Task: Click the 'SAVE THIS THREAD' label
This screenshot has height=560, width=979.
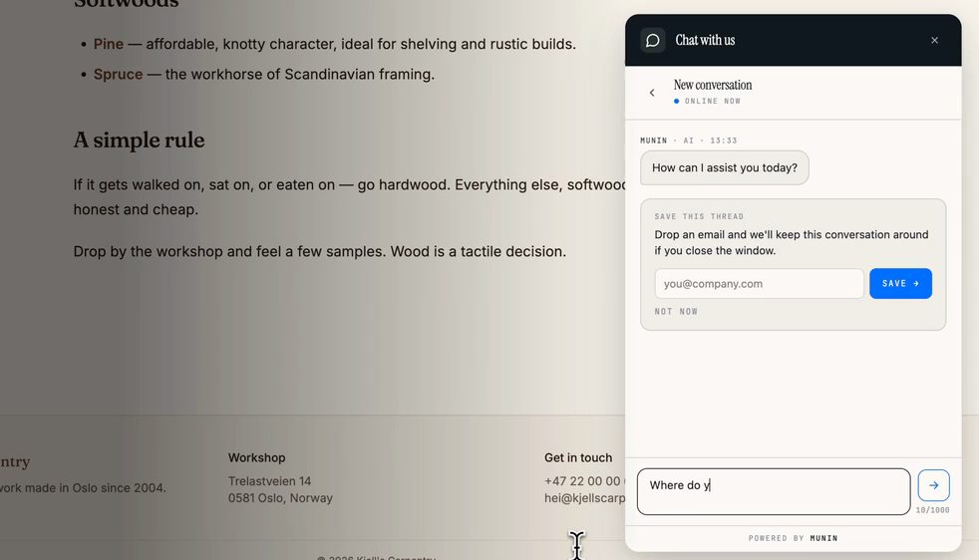Action: 699,216
